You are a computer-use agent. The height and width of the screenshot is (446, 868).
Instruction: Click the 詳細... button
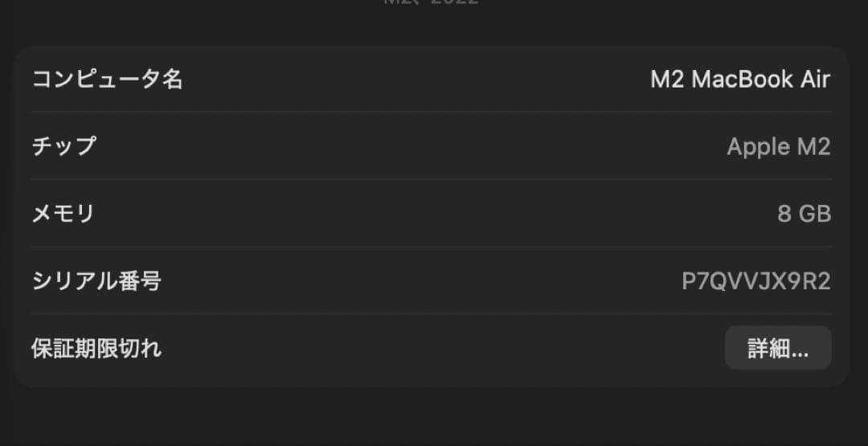pos(777,348)
